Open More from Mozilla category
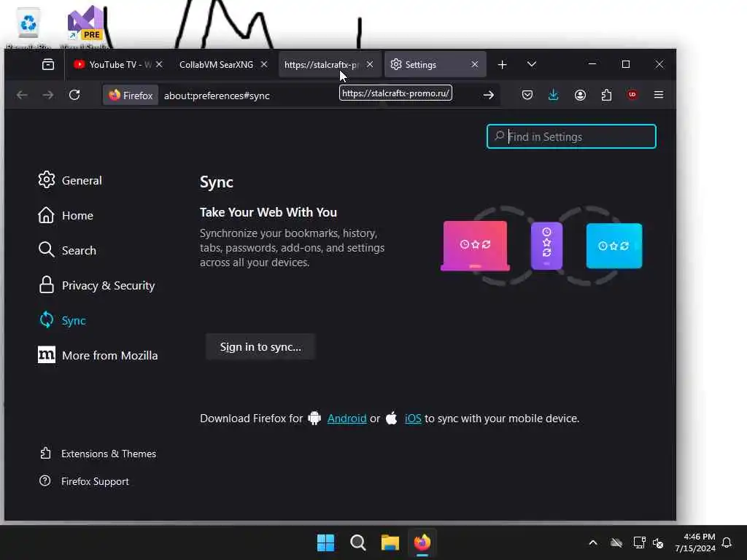Image resolution: width=747 pixels, height=560 pixels. pyautogui.click(x=98, y=355)
